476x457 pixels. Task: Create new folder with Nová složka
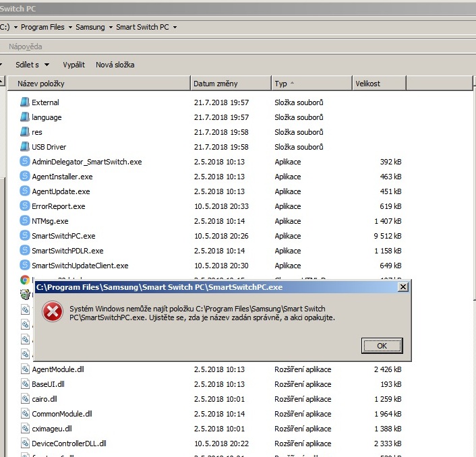click(115, 65)
